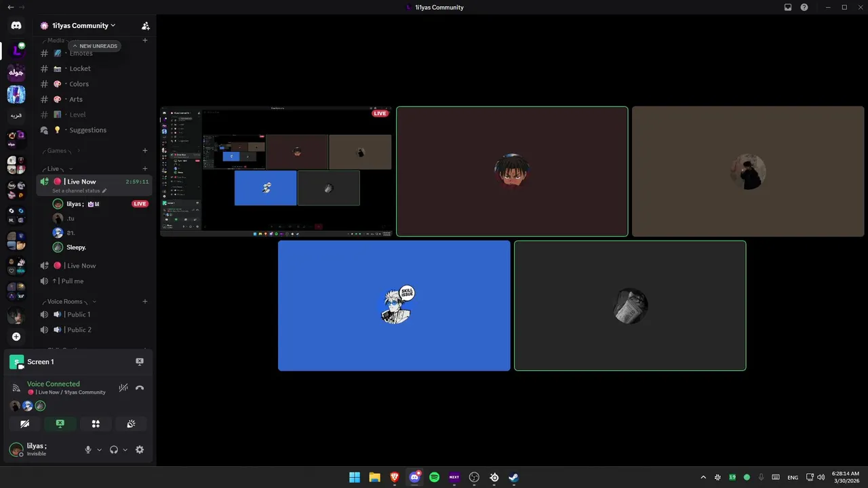Create a channel in the Live category

[x=145, y=169]
